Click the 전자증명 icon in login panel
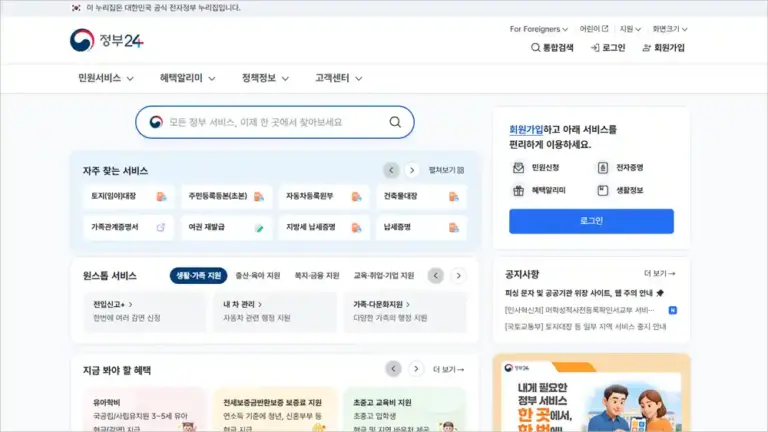Viewport: 768px width, 432px height. coord(602,168)
